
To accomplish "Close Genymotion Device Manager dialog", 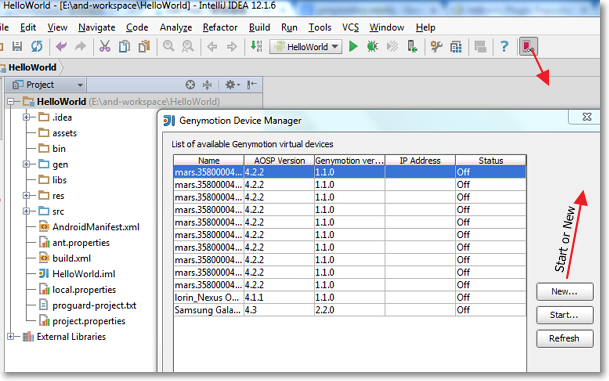I will [587, 117].
